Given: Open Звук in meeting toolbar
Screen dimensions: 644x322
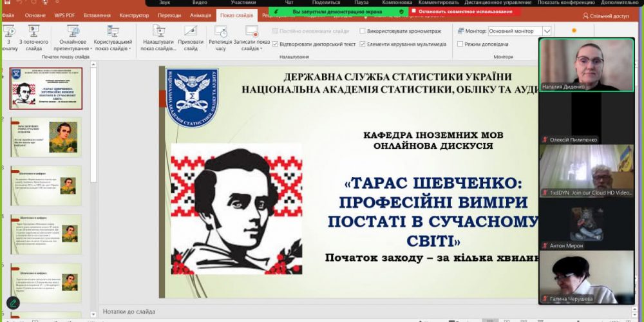Looking at the screenshot, I should [165, 3].
